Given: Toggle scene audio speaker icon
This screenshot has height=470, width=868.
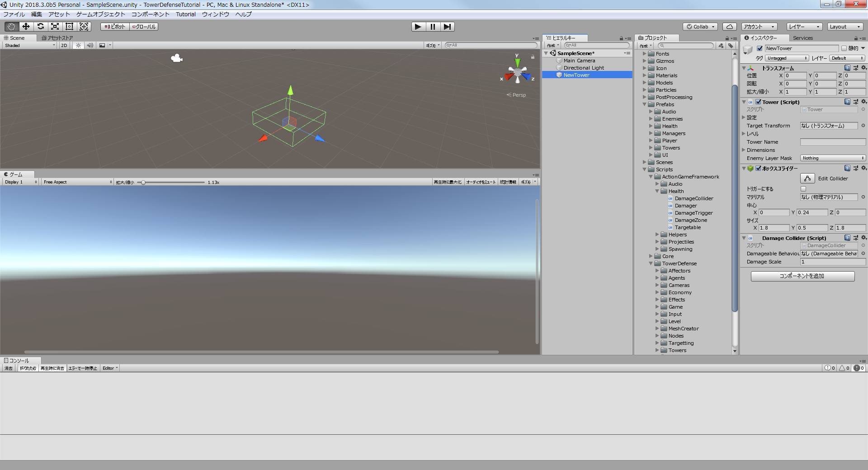Looking at the screenshot, I should click(x=90, y=45).
